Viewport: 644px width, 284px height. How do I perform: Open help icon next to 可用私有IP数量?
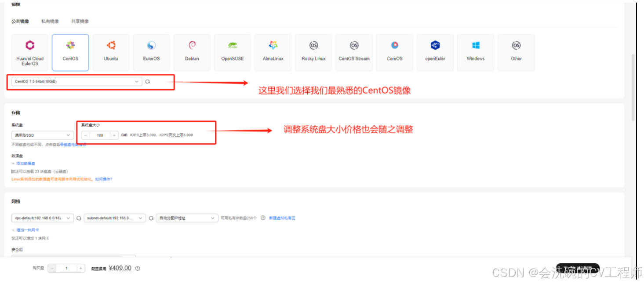(263, 218)
